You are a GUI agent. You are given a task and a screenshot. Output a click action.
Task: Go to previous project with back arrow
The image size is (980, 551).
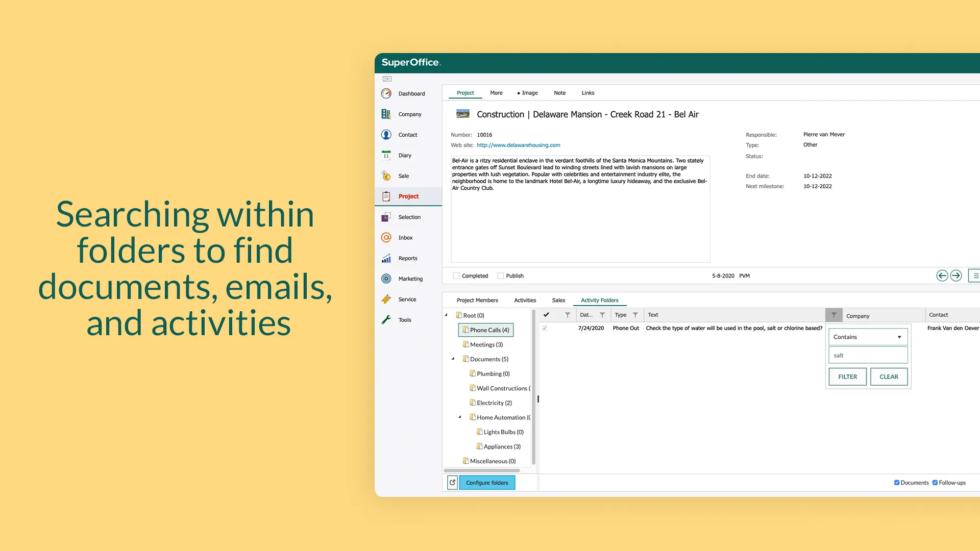click(942, 276)
